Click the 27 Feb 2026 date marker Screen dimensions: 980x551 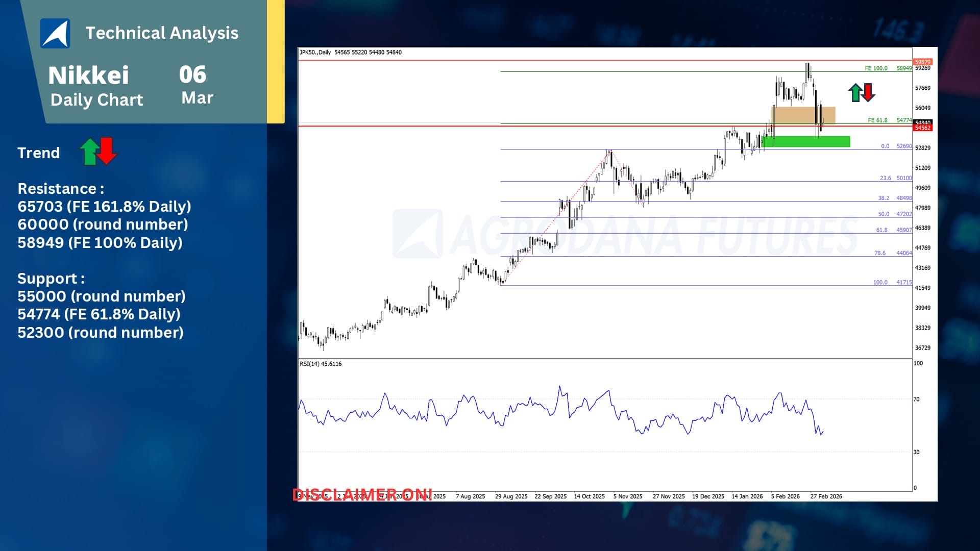point(826,496)
